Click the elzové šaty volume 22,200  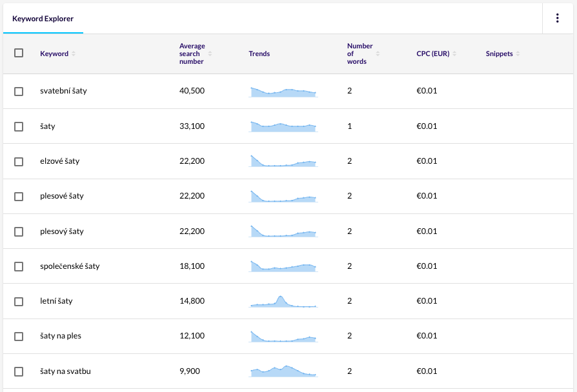[x=192, y=161]
